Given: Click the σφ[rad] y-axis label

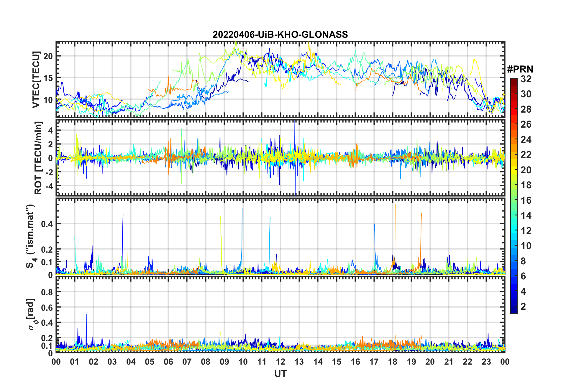Looking at the screenshot, I should [32, 314].
